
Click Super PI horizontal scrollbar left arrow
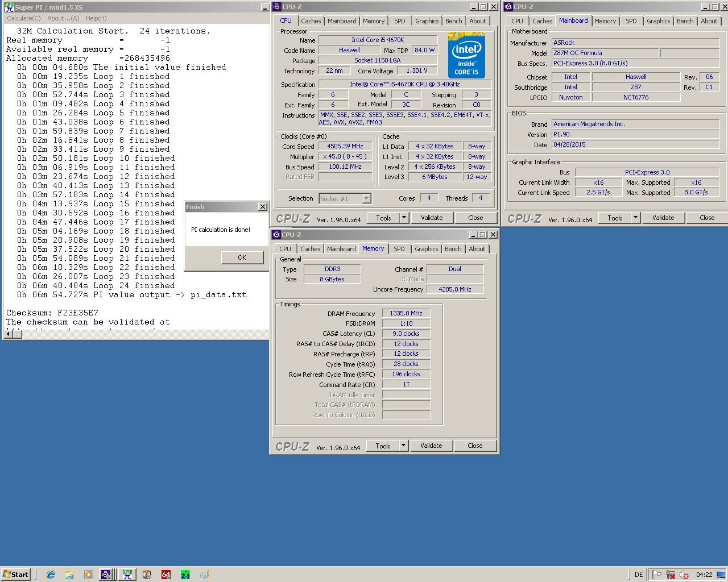[x=8, y=334]
